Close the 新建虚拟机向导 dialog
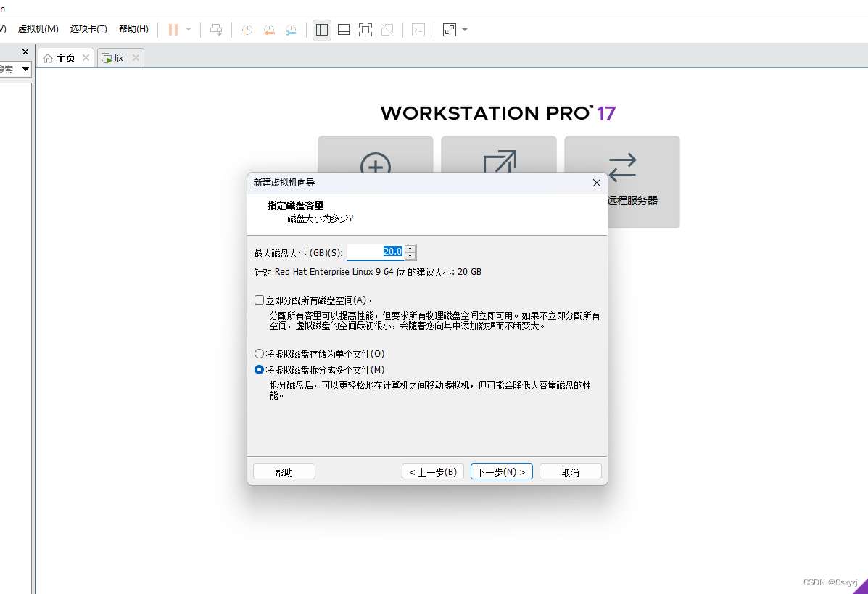Viewport: 868px width, 594px height. click(x=596, y=183)
